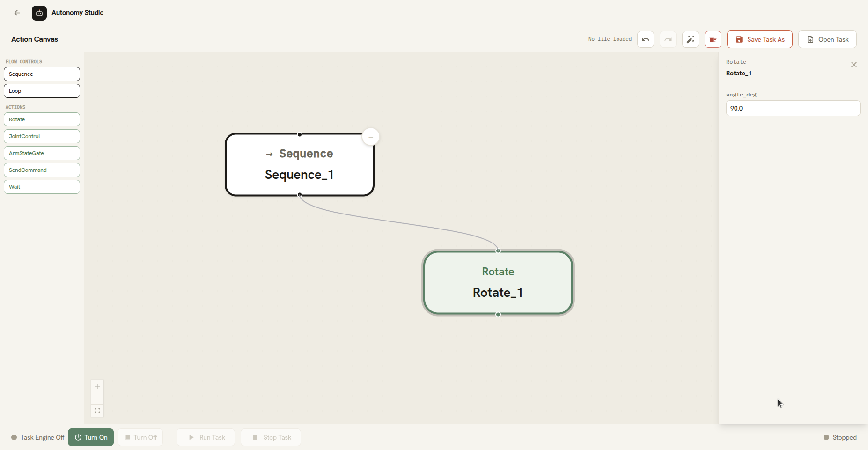Screen dimensions: 868x450
Task: Click Rotate_1 title in properties panel
Action: pyautogui.click(x=739, y=73)
